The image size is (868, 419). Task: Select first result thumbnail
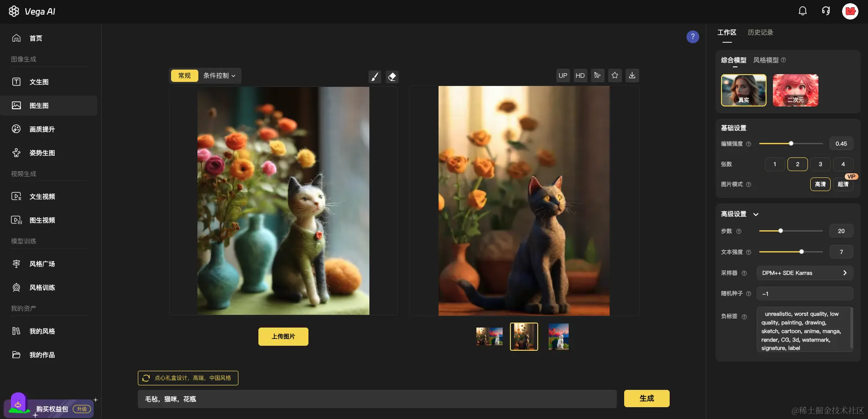(489, 337)
